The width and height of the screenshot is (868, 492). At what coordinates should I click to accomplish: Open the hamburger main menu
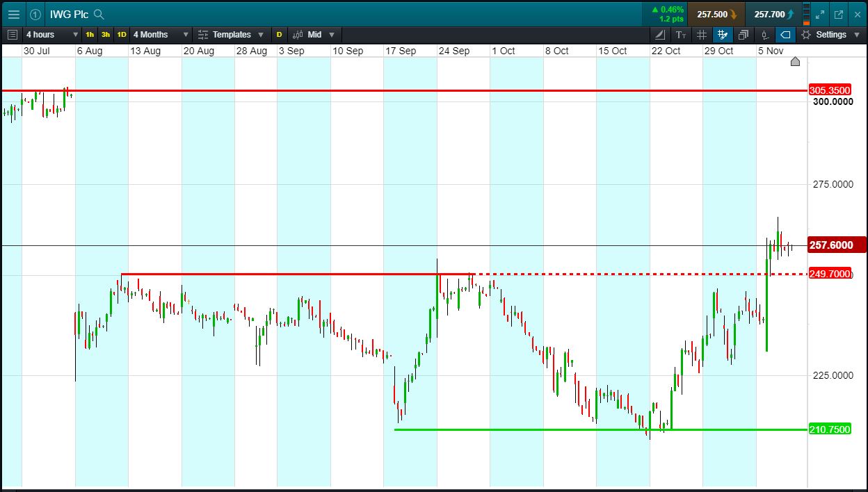click(x=13, y=14)
